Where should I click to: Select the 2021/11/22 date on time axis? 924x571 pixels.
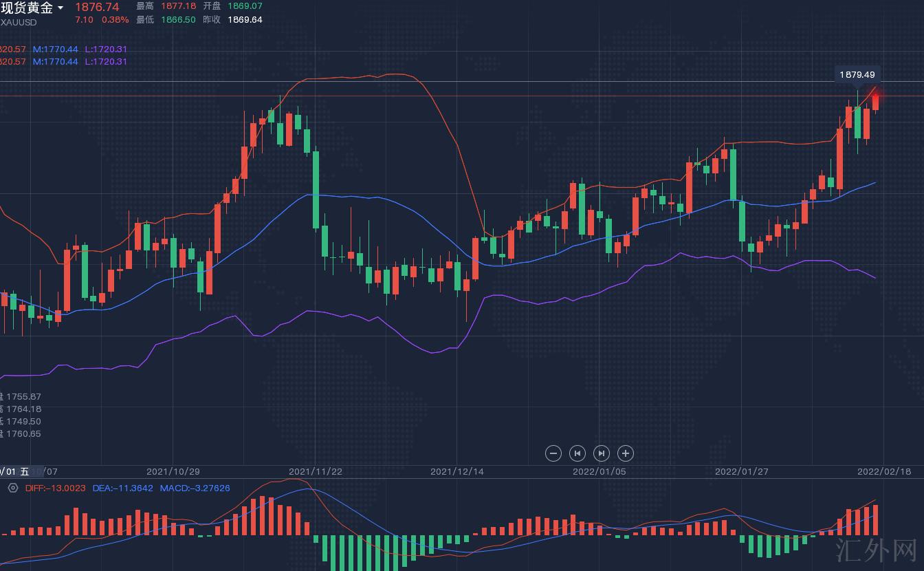pos(316,471)
